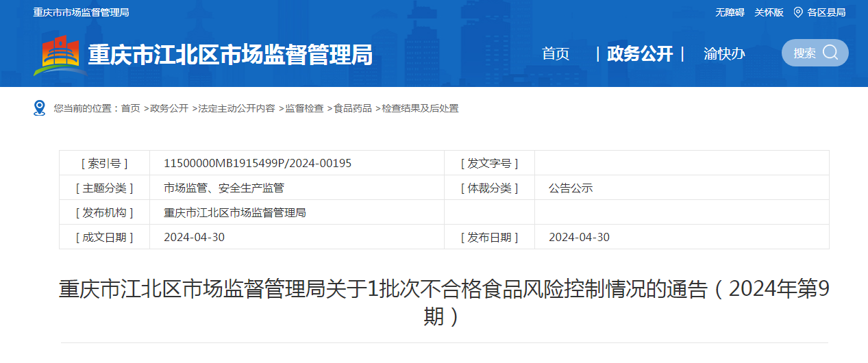Click the index number 11500000MB1915499P/2024-00195

click(x=258, y=163)
